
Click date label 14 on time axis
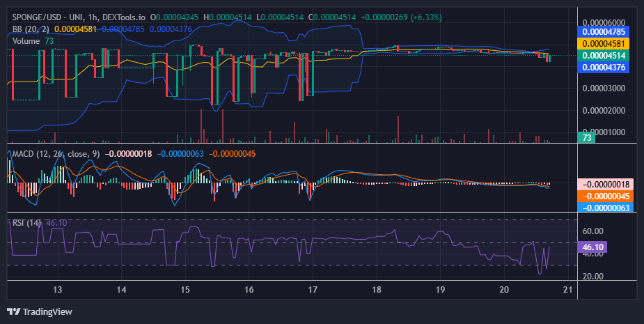click(x=121, y=289)
